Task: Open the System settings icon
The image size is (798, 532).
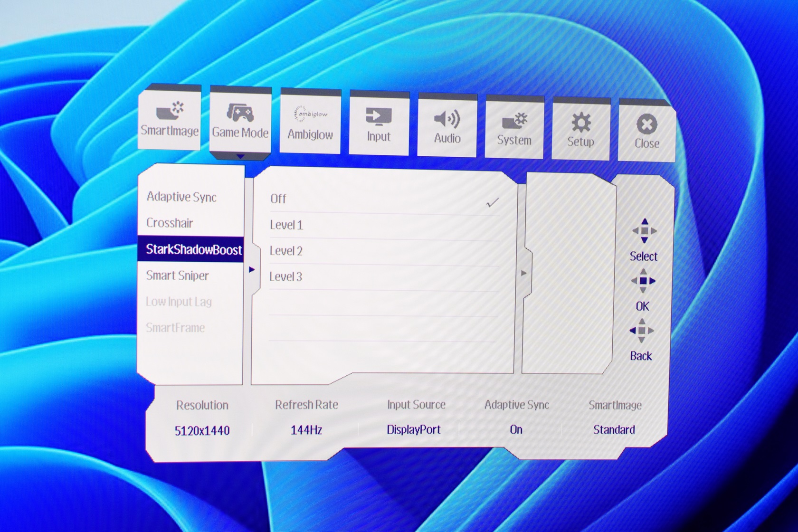Action: coord(515,121)
